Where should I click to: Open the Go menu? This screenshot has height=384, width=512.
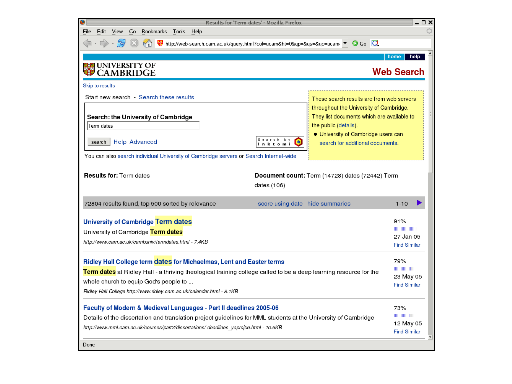click(132, 31)
